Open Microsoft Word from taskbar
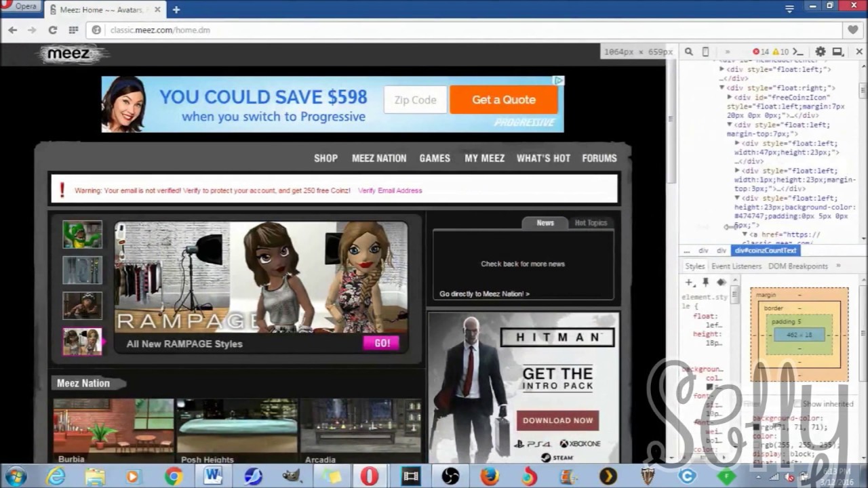Image resolution: width=868 pixels, height=488 pixels. (213, 476)
